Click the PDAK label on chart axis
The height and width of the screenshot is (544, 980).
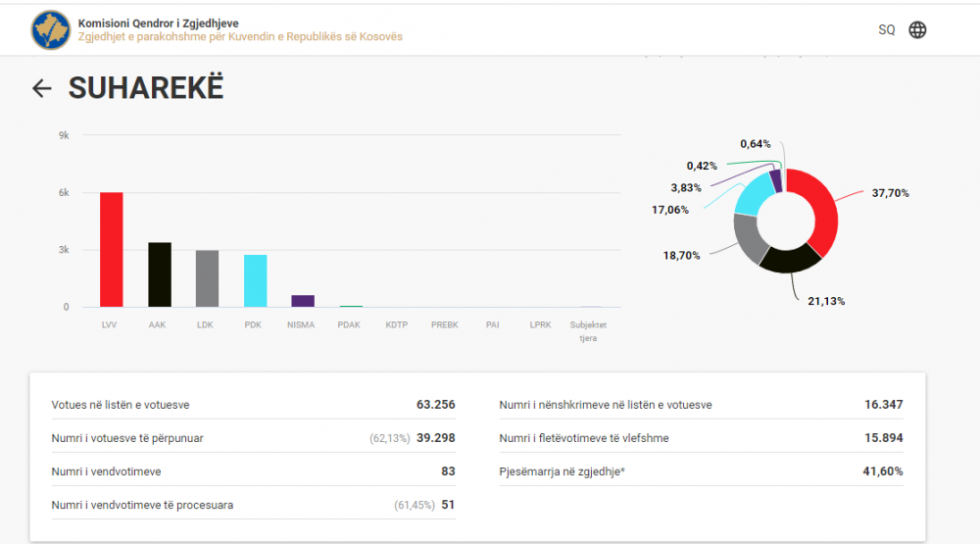(x=350, y=324)
